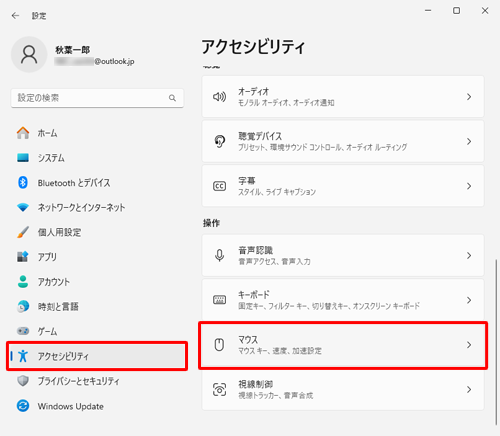Open the マウス settings title

[248, 339]
